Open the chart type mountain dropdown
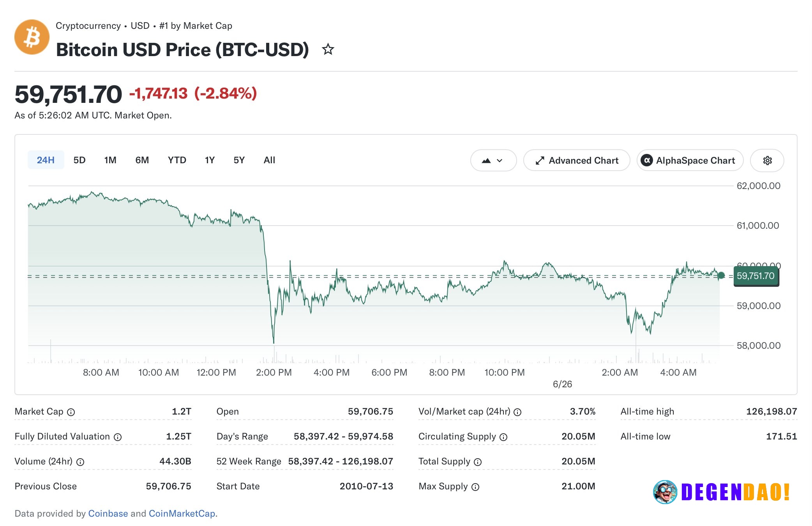812x526 pixels. (493, 161)
